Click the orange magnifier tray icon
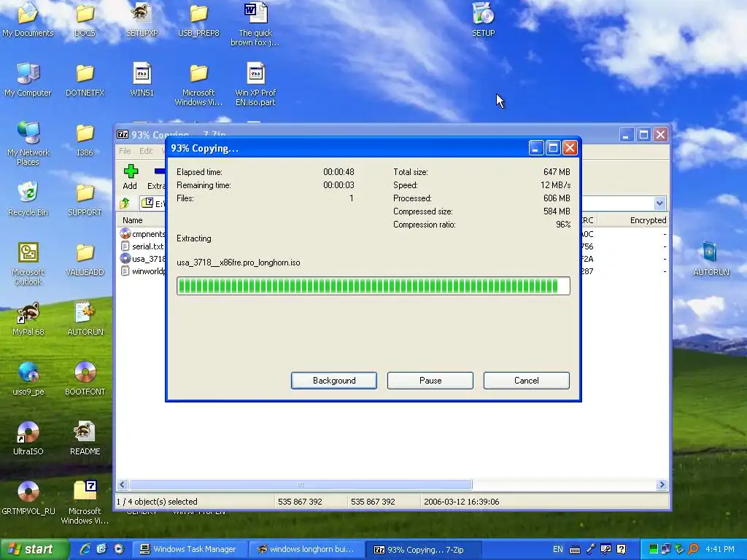747x560 pixels. tap(693, 549)
